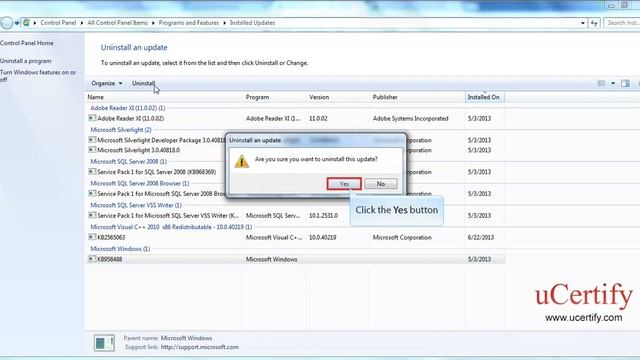This screenshot has width=640, height=360.
Task: Open the Organize dropdown menu
Action: [x=107, y=83]
